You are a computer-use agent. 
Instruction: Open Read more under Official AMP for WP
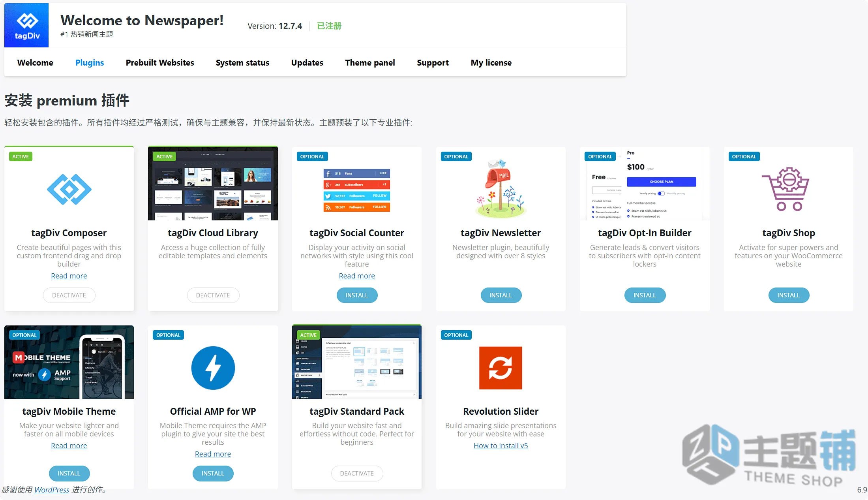(x=213, y=454)
